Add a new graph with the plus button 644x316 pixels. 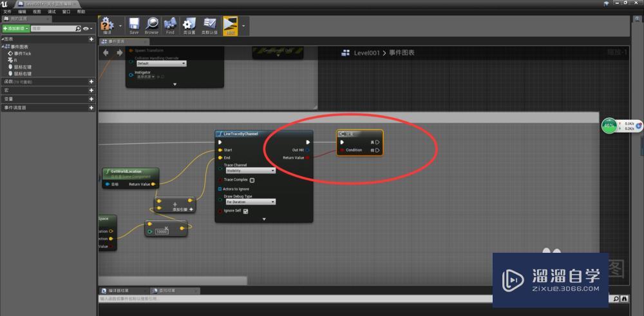click(x=91, y=39)
